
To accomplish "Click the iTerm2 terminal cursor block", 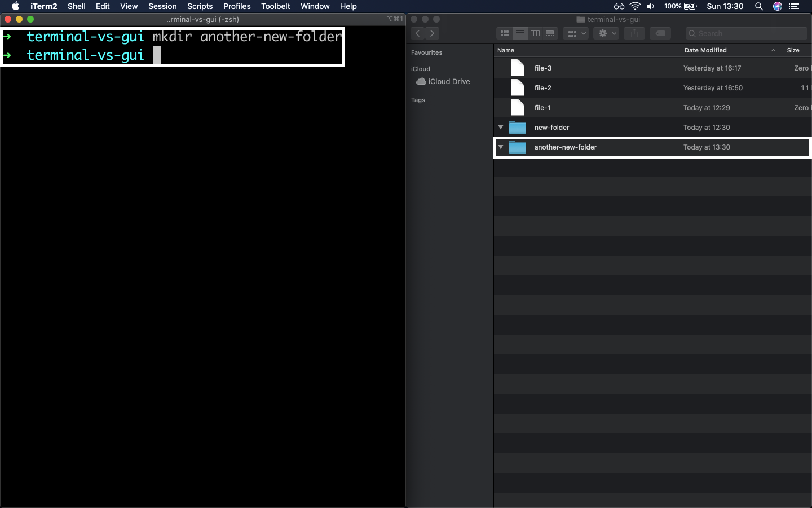I will tap(157, 55).
